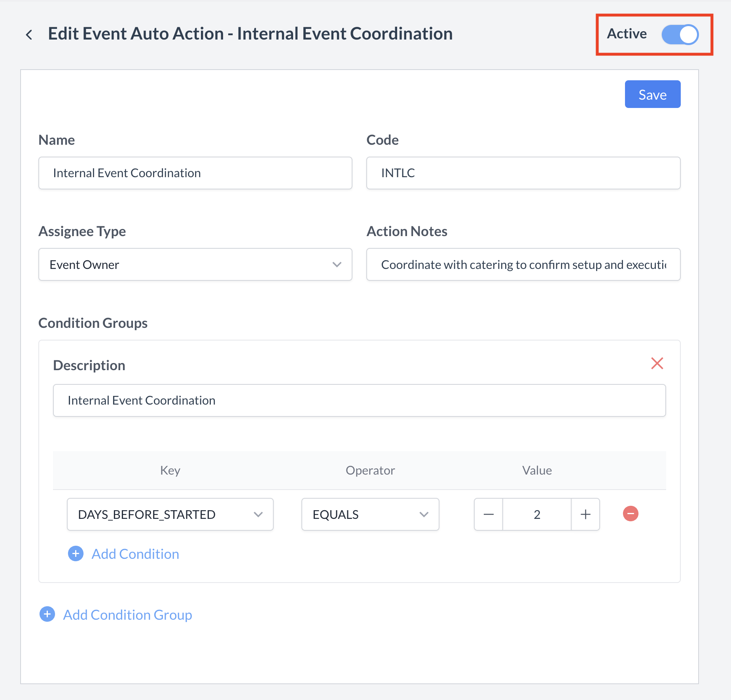This screenshot has height=700, width=731.
Task: Expand the DAYS_BEFORE_STARTED key dropdown
Action: 259,514
